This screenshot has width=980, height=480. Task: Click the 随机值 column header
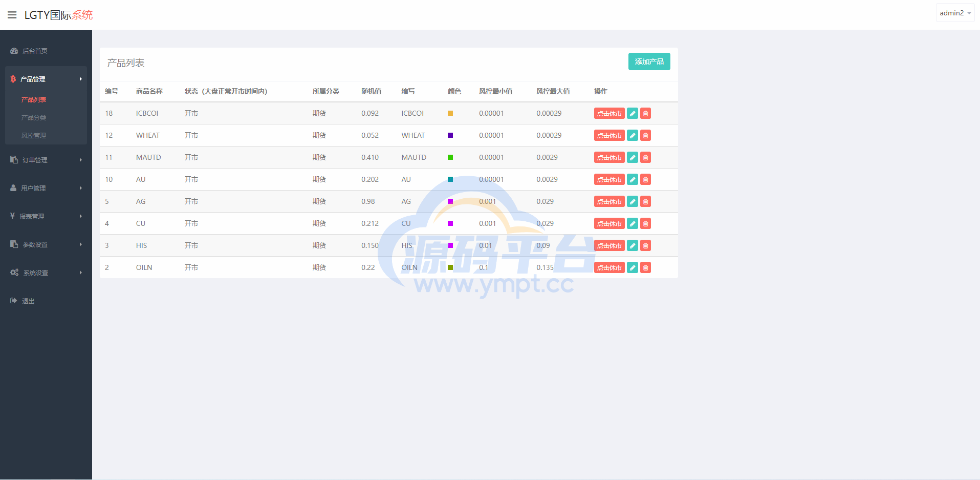point(372,91)
